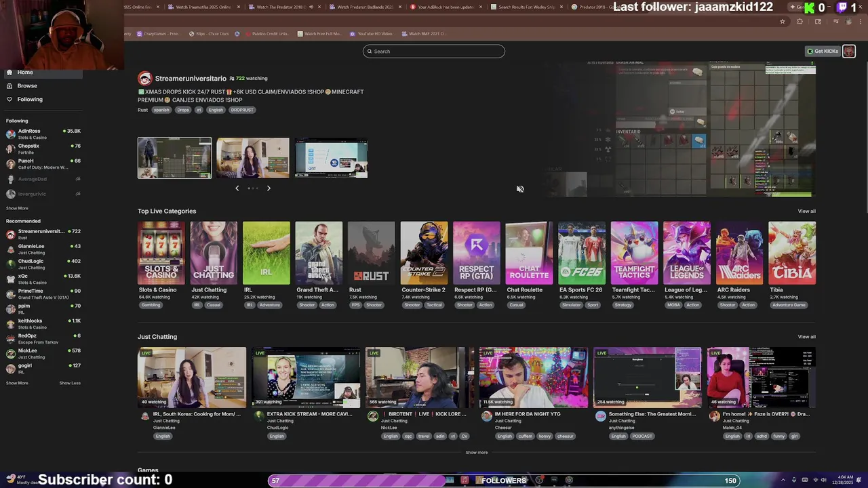
Task: Open xQc in Recommended channels
Action: coord(43,279)
